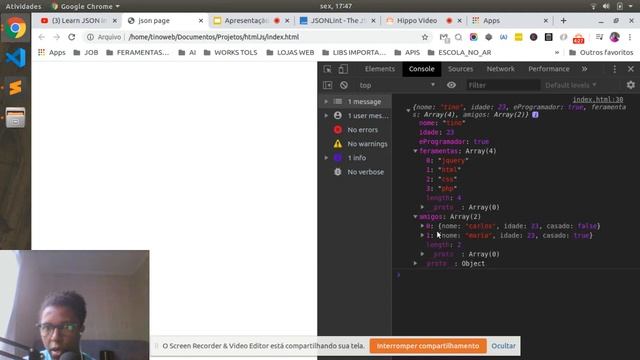Viewport: 640px width, 360px height.
Task: Collapse the feramentas Array(4) node
Action: [x=415, y=151]
